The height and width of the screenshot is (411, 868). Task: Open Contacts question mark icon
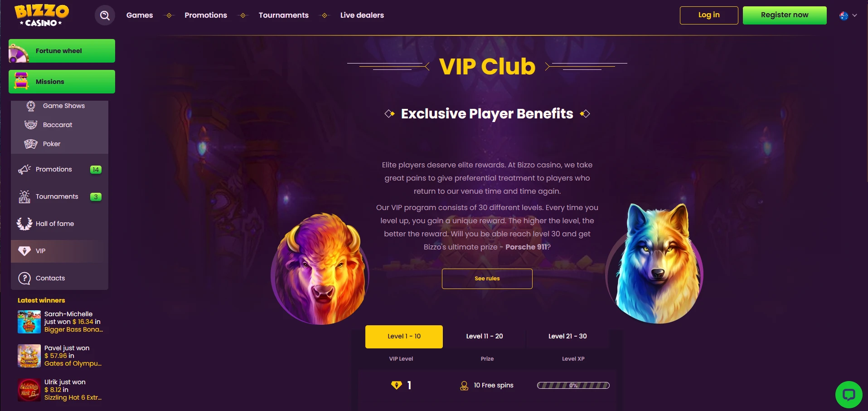[24, 278]
